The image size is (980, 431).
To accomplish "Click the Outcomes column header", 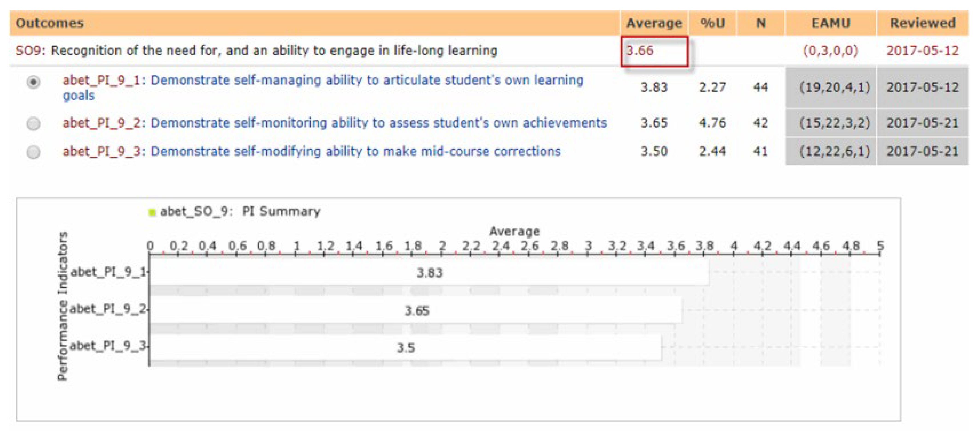I will (x=50, y=23).
